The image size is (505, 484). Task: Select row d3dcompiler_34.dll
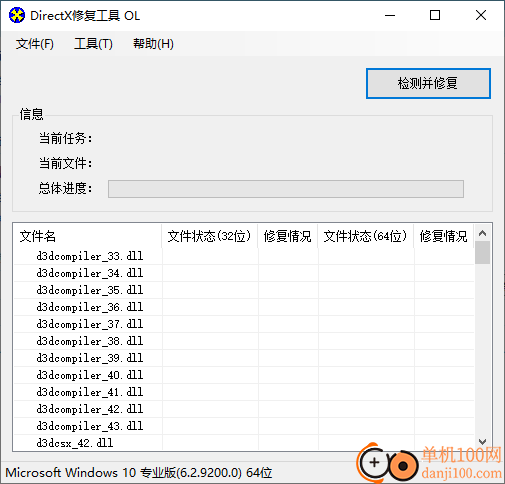(x=244, y=273)
